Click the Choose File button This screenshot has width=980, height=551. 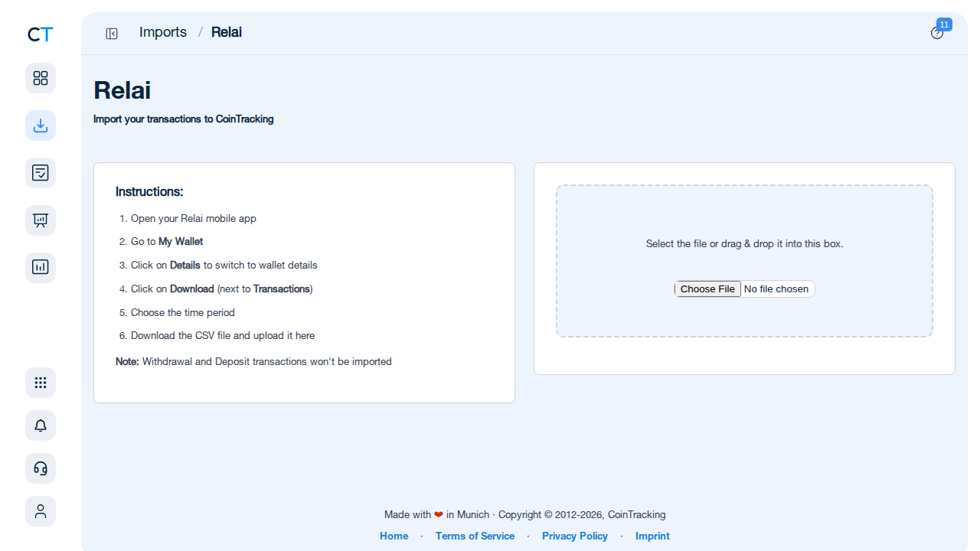pyautogui.click(x=707, y=289)
